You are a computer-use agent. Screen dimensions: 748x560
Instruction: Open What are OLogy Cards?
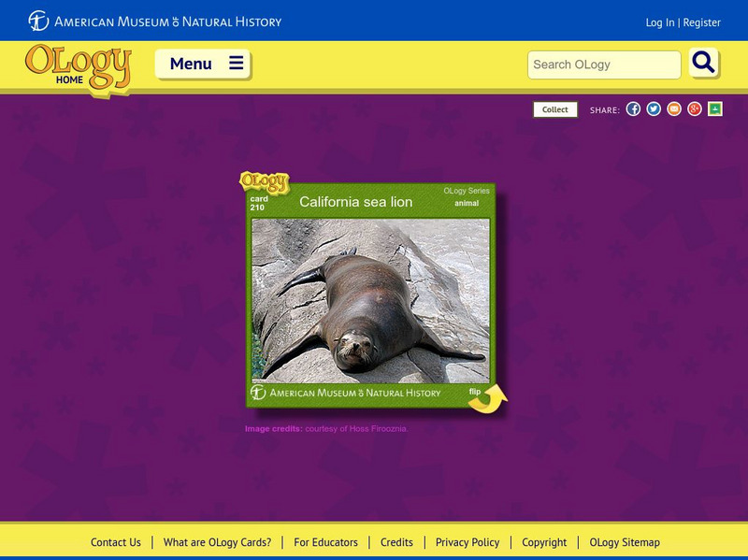[216, 541]
